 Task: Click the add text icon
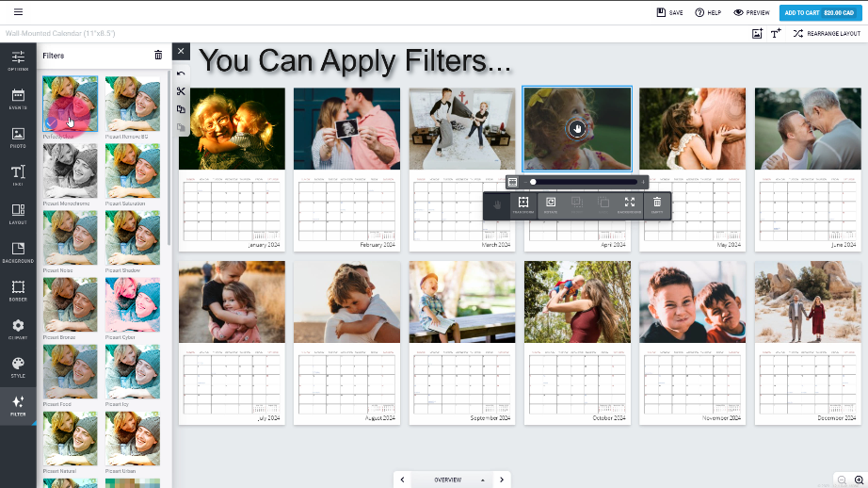[x=776, y=33]
